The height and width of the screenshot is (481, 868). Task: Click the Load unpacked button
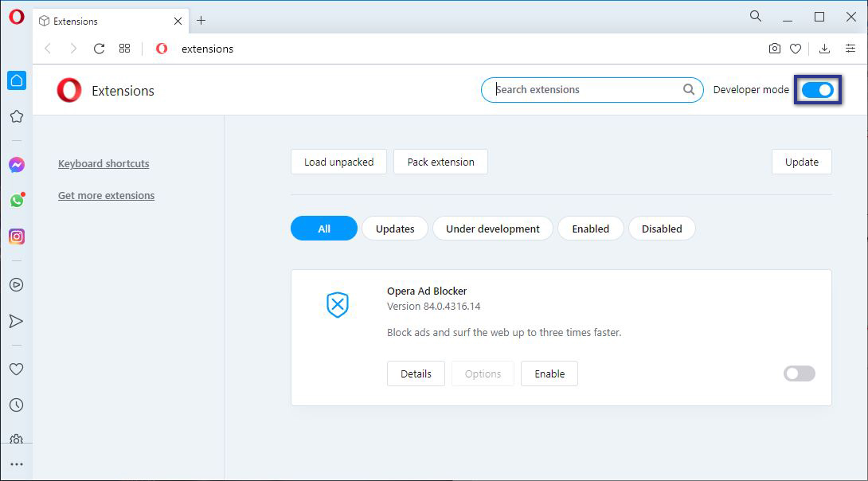338,162
